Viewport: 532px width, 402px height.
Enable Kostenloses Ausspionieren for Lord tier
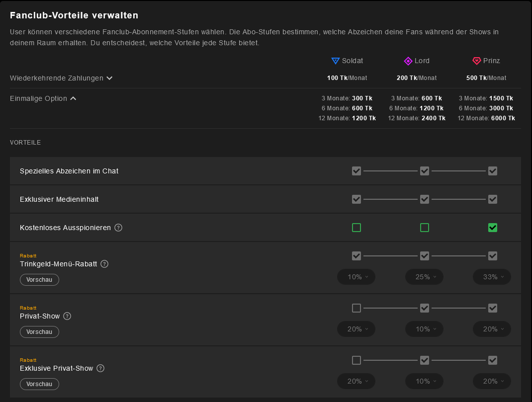pos(424,228)
